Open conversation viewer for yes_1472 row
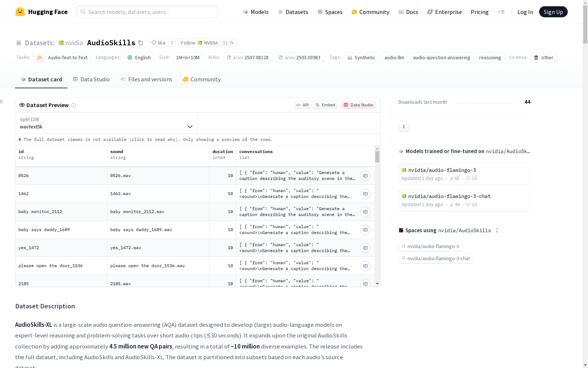588x368 pixels. pos(365,248)
